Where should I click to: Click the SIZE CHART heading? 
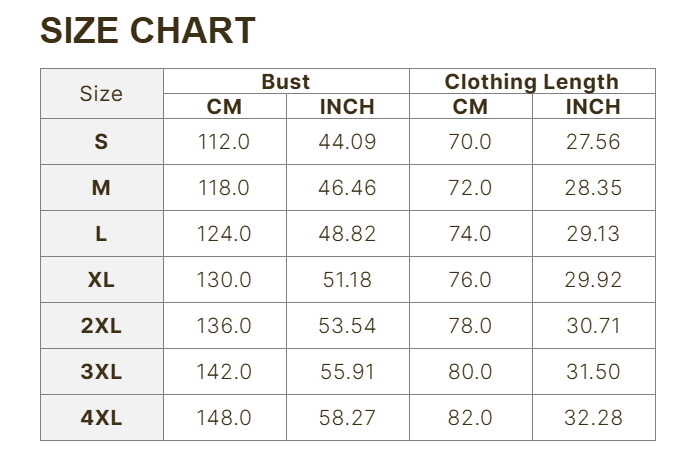pos(147,31)
